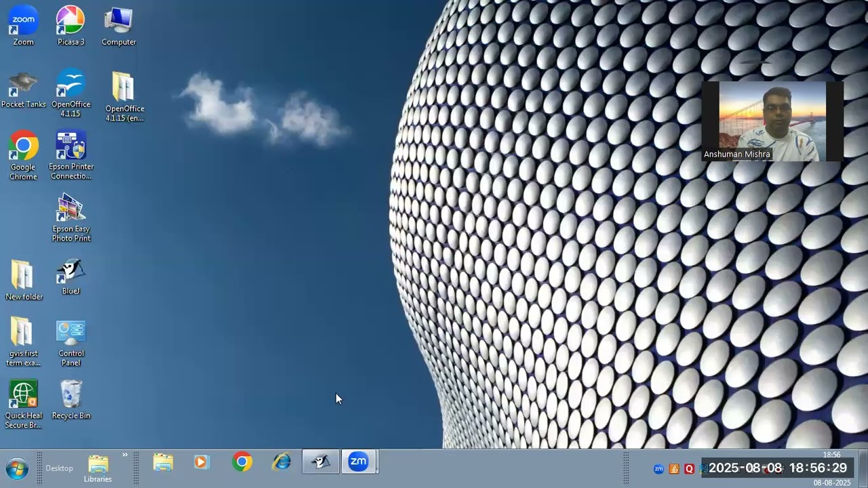This screenshot has height=488, width=868.
Task: Open Chrome from the taskbar
Action: click(241, 462)
